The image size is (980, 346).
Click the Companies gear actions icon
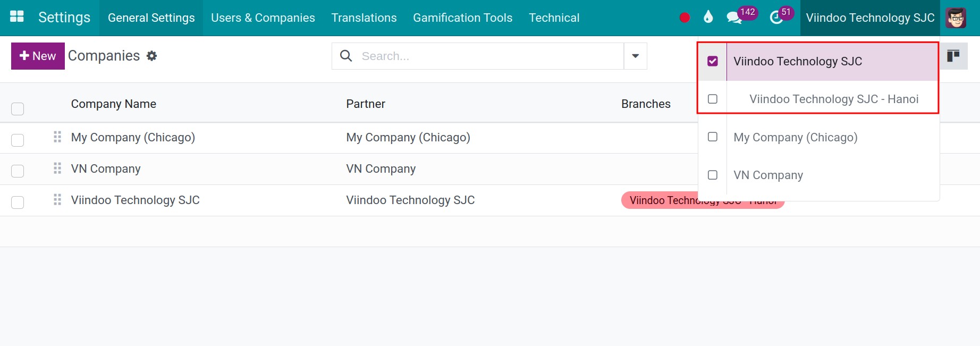152,56
